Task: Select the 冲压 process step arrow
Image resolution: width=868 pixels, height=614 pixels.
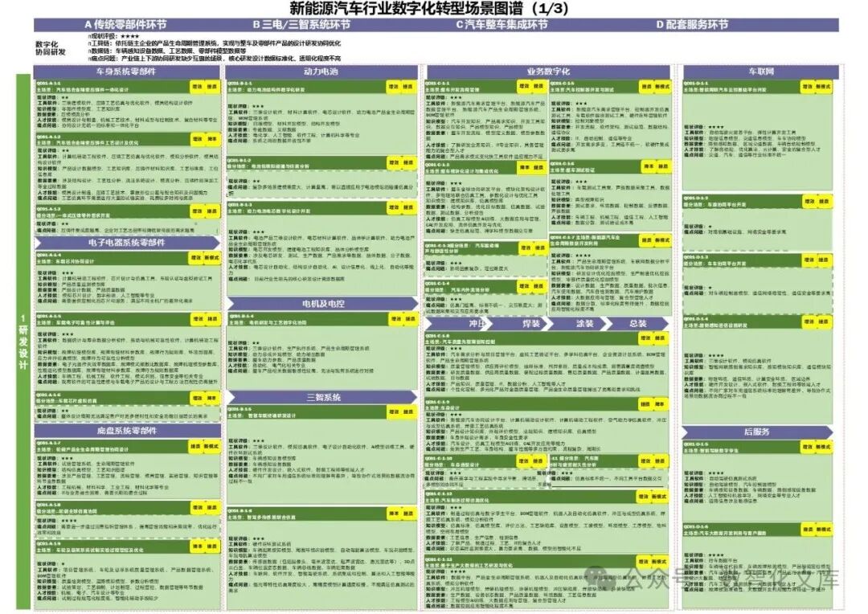Action: tap(460, 323)
